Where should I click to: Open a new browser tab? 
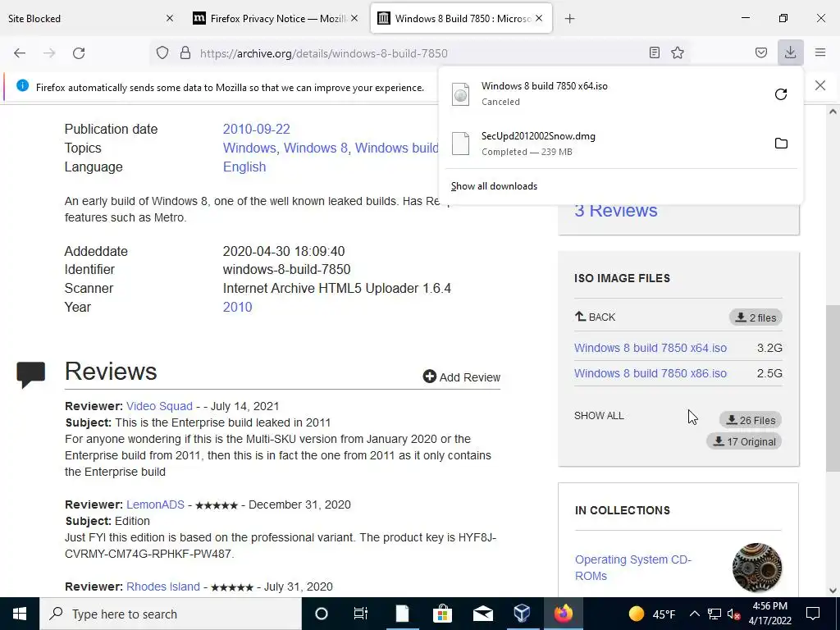click(x=569, y=19)
